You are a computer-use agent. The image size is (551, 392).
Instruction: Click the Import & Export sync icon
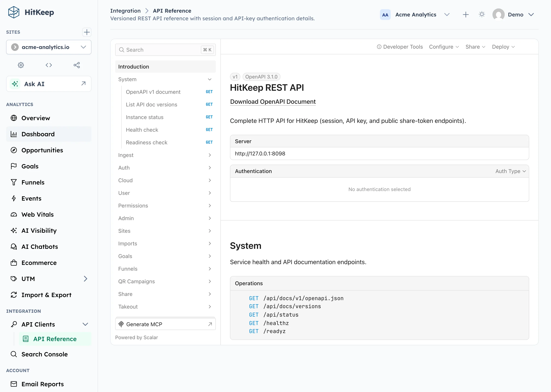click(x=14, y=295)
